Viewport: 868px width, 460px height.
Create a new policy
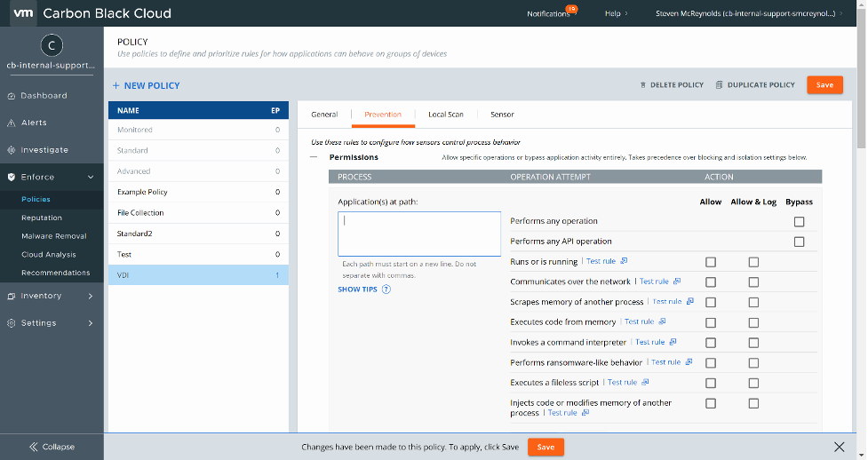(x=146, y=85)
